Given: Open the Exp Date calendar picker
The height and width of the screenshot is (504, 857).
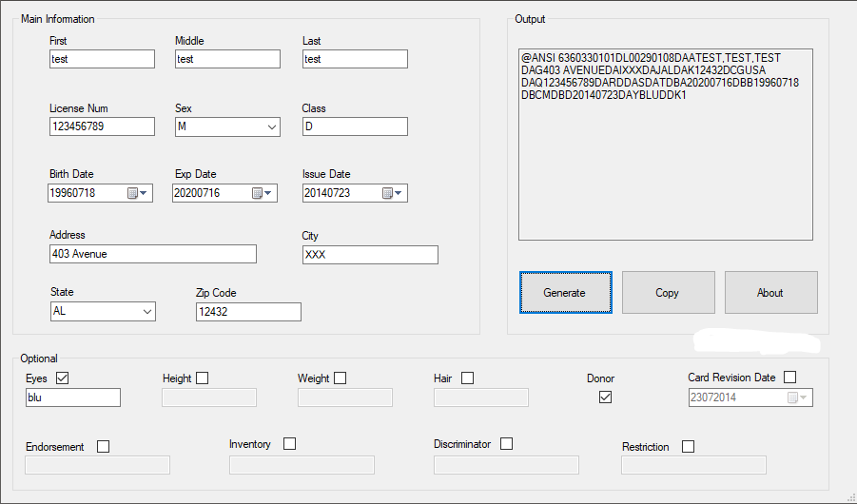Looking at the screenshot, I should [263, 193].
